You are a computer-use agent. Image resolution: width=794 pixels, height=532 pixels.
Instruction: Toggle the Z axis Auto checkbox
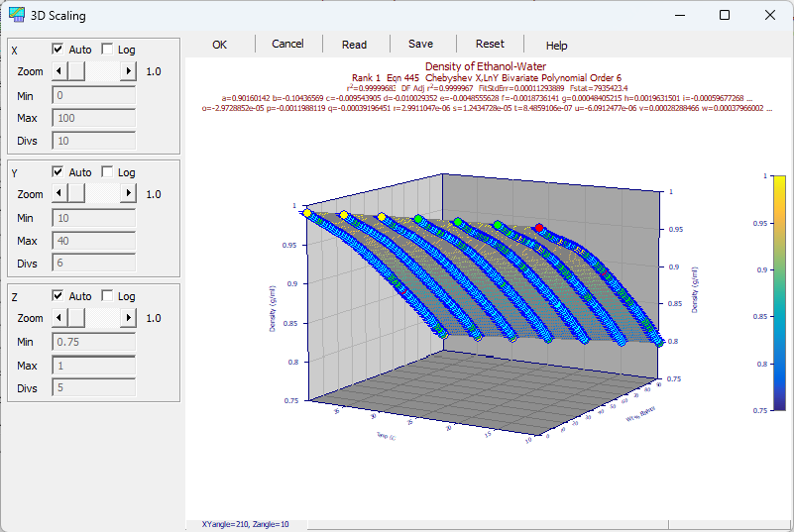click(x=57, y=295)
